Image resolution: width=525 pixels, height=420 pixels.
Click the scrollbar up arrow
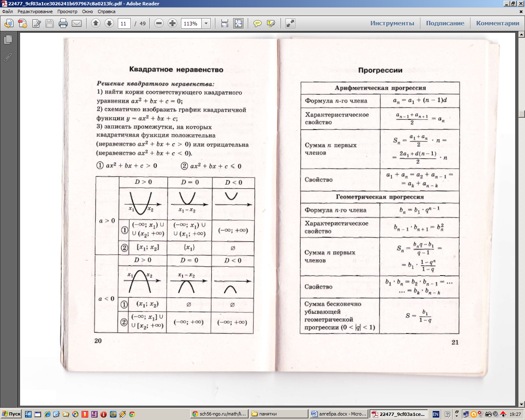point(521,35)
